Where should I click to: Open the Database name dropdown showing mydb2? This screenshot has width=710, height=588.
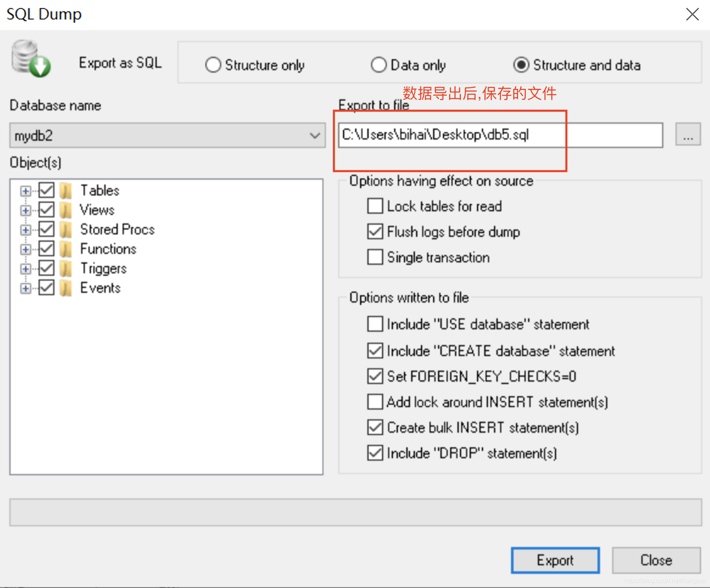pyautogui.click(x=168, y=135)
